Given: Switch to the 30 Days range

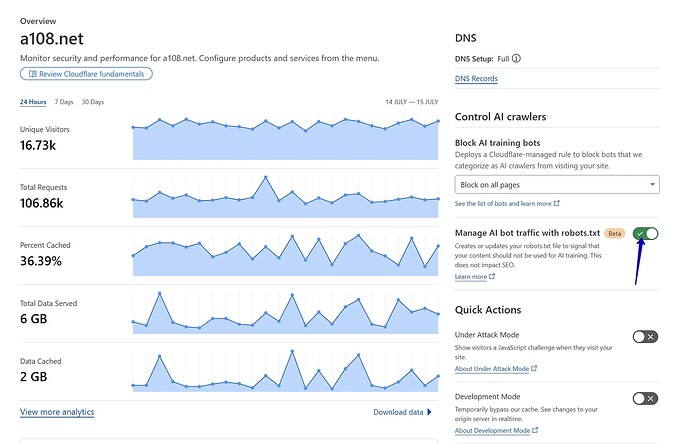Looking at the screenshot, I should 93,102.
